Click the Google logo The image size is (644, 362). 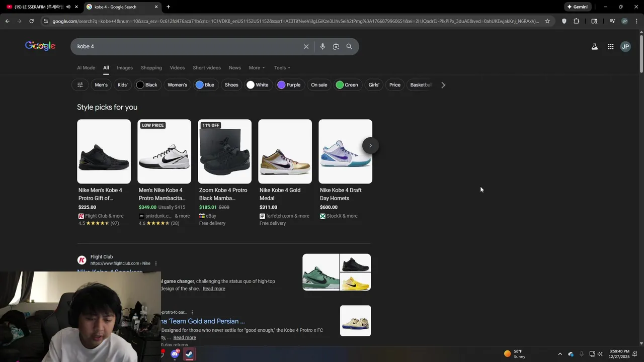coord(40,46)
